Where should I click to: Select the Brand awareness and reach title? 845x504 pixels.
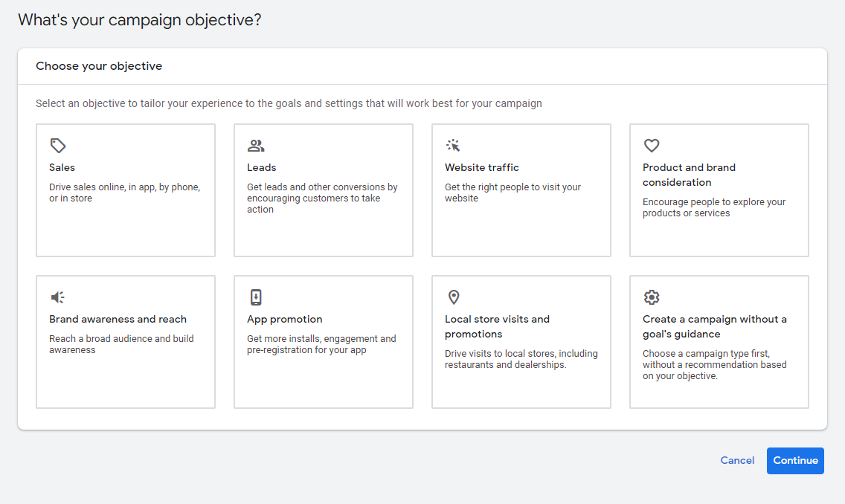pos(118,320)
